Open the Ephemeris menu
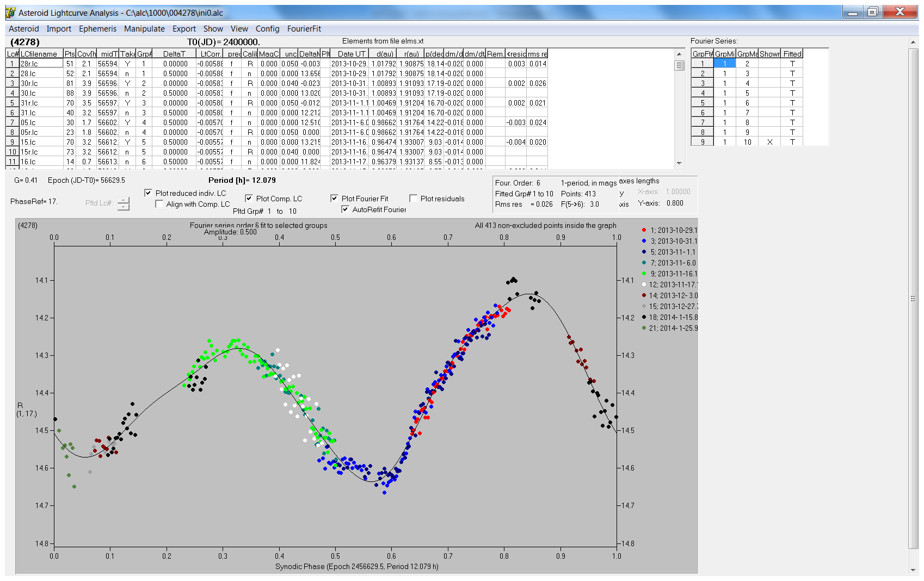The image size is (924, 581). 97,29
